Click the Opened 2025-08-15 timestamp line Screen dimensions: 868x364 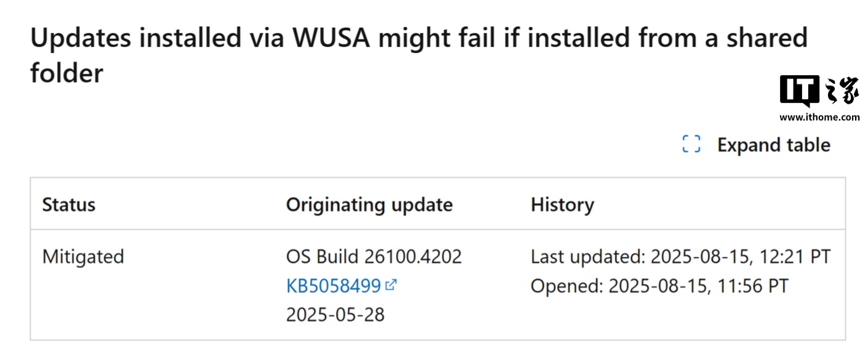(660, 286)
